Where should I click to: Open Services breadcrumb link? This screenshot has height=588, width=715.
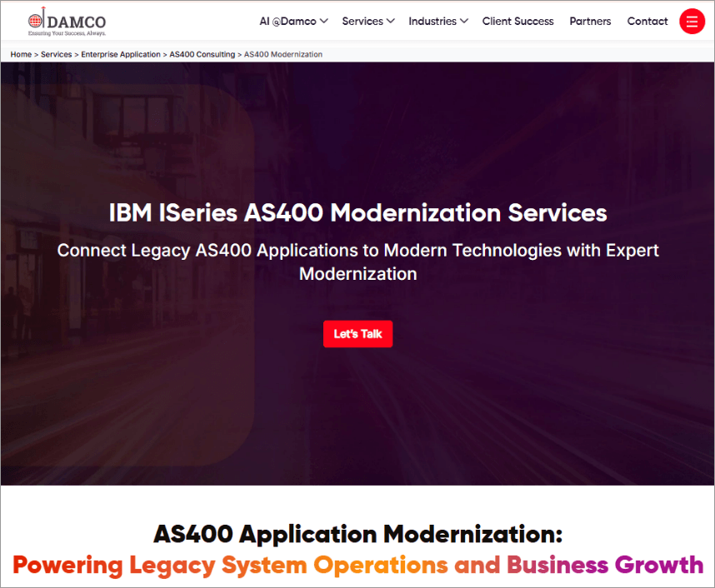coord(56,54)
